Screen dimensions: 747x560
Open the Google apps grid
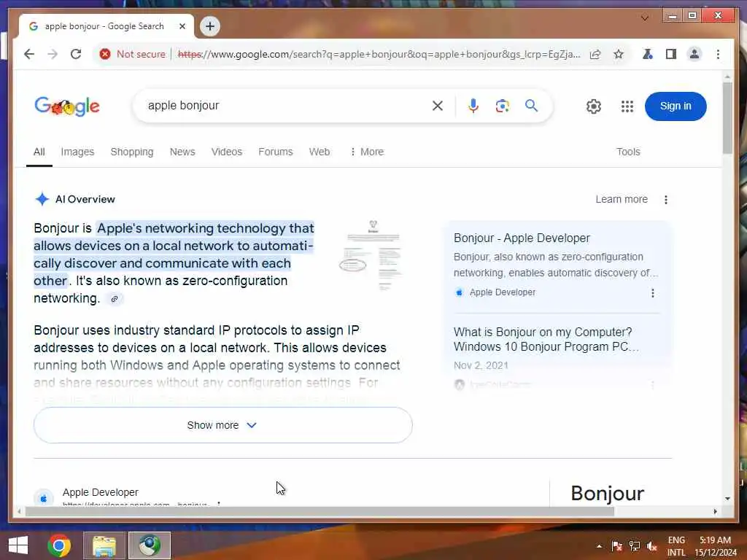(627, 106)
